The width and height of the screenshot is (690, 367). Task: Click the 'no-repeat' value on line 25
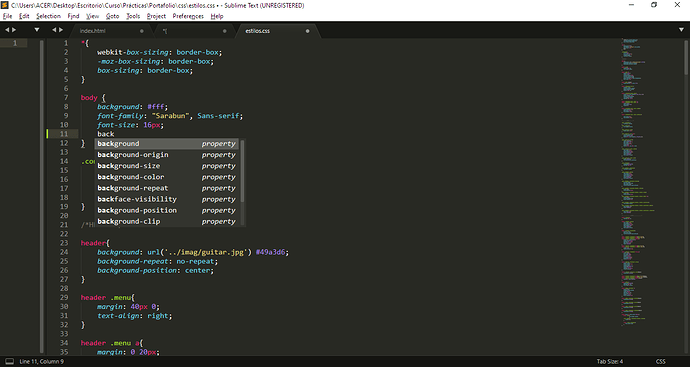click(x=195, y=261)
